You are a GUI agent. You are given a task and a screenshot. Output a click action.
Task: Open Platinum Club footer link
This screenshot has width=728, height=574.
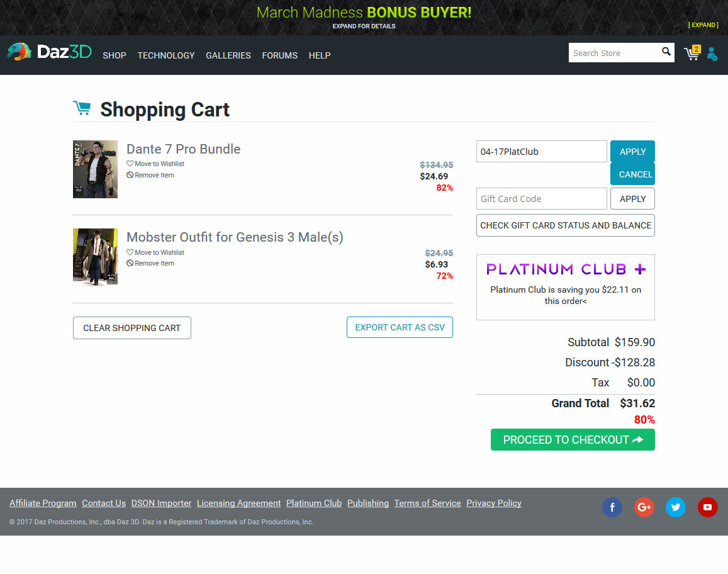(314, 503)
